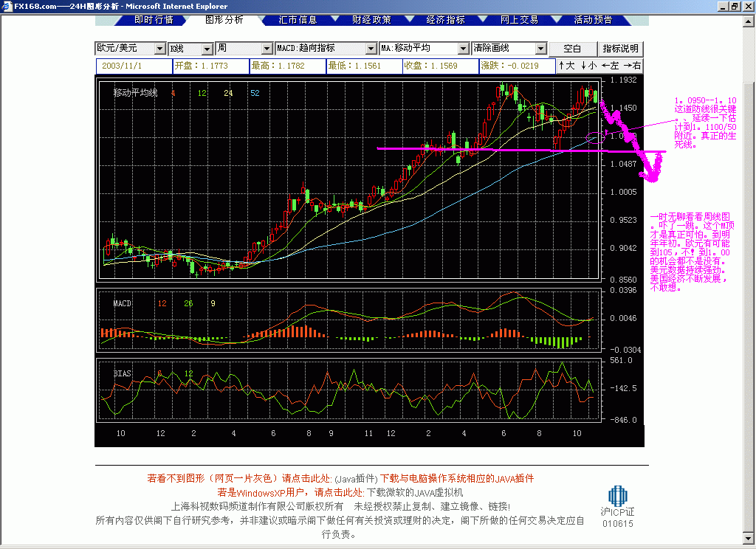Expand the 周 period dropdown

pos(267,49)
